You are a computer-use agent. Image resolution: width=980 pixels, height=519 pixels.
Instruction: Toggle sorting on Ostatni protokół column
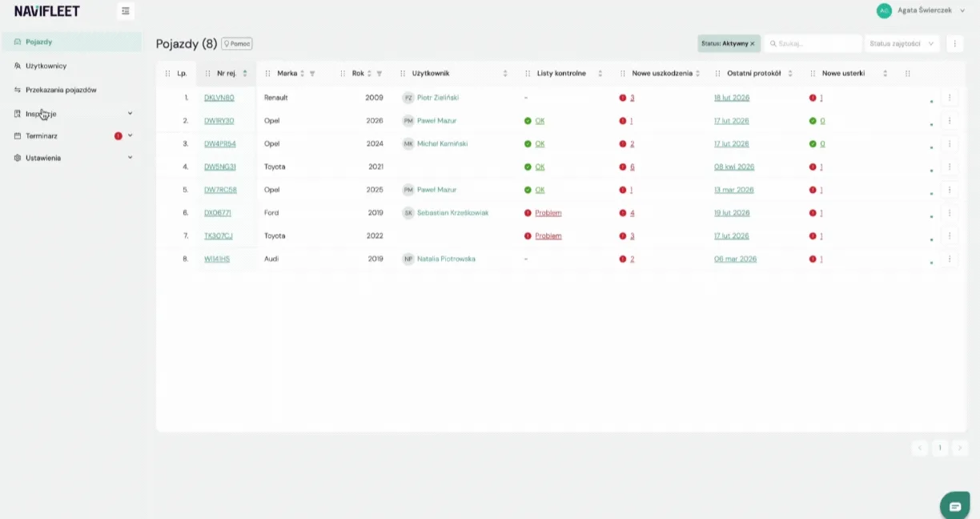pos(790,74)
